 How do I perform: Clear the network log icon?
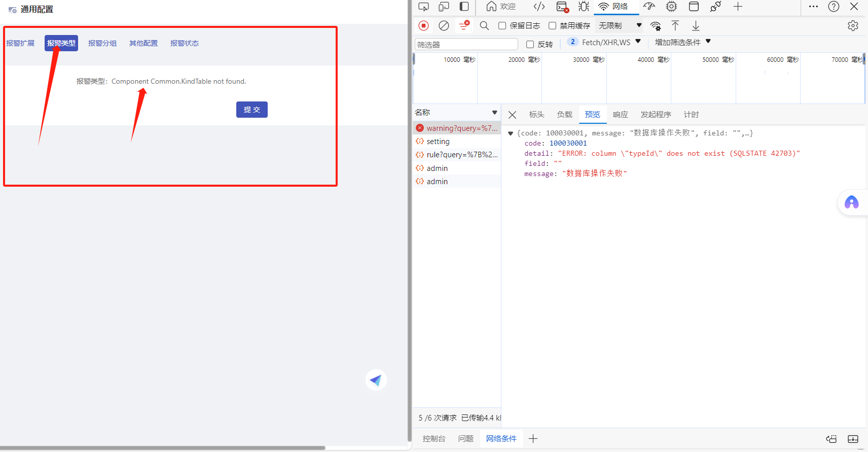click(444, 25)
